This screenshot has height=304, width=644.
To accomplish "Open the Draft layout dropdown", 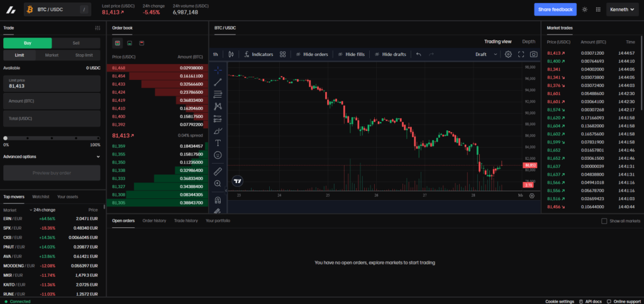I will [x=486, y=54].
